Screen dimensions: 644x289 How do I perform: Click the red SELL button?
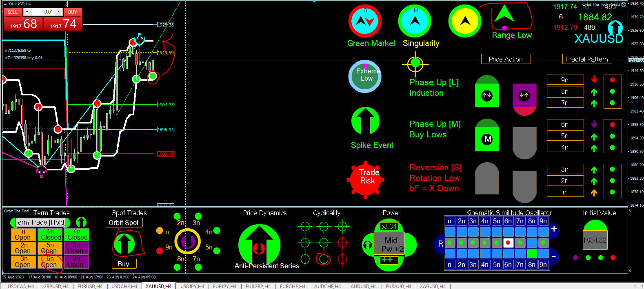click(x=13, y=12)
